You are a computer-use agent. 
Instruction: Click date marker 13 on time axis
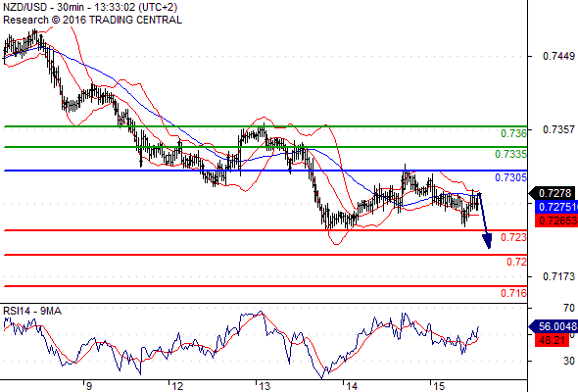click(x=265, y=386)
